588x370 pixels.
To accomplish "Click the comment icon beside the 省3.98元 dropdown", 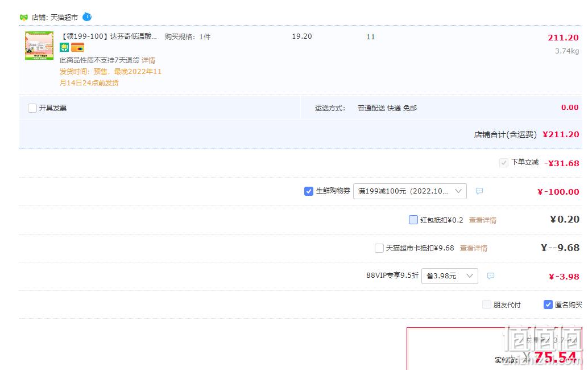I will 491,276.
